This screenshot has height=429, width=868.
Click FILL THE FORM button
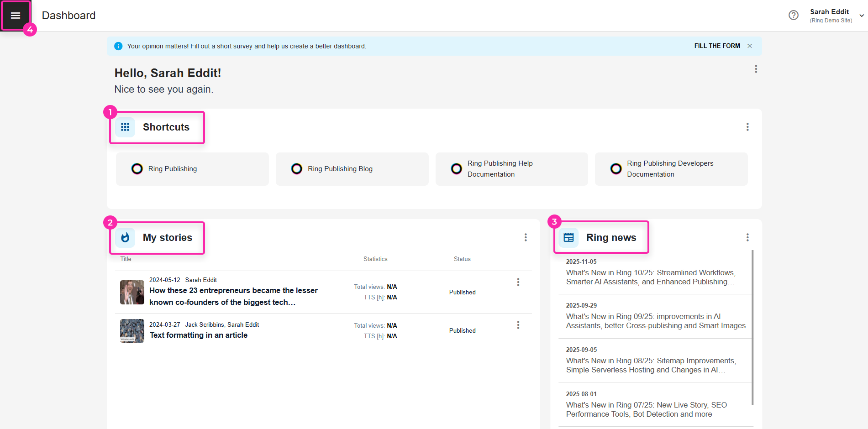click(717, 46)
